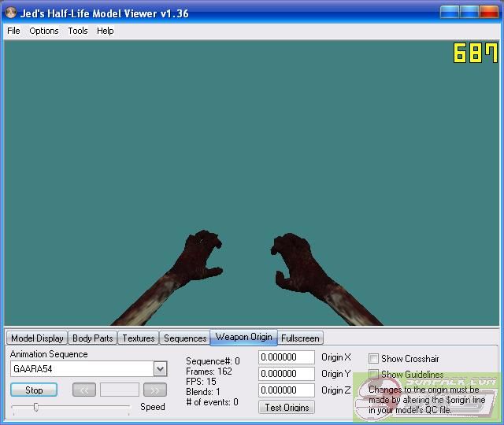Open the Tools menu
504x425 pixels.
point(78,31)
